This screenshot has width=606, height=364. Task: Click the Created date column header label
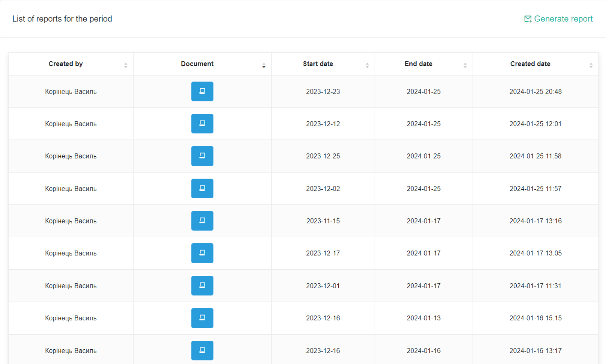tap(530, 64)
